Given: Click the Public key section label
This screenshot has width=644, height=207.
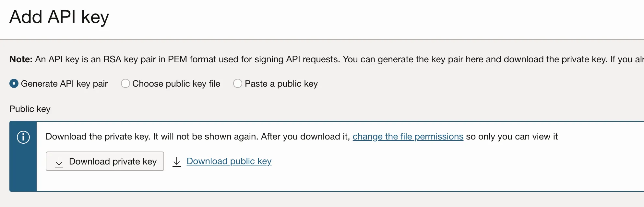Looking at the screenshot, I should pyautogui.click(x=30, y=109).
